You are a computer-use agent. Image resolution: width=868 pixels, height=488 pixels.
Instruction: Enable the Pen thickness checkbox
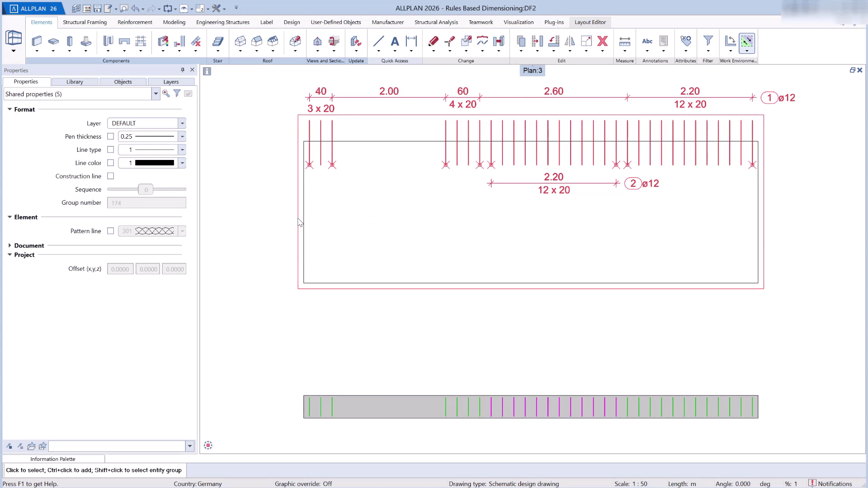tap(110, 136)
